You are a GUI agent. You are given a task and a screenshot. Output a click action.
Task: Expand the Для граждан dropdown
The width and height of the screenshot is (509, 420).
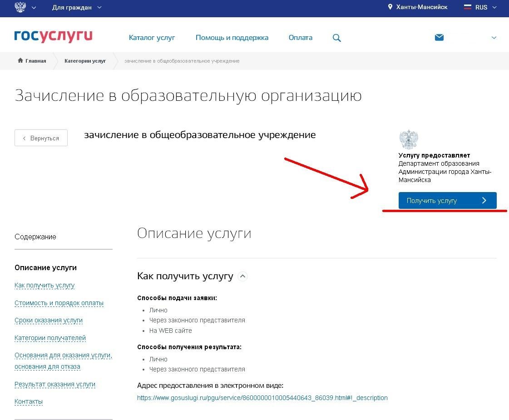point(76,7)
